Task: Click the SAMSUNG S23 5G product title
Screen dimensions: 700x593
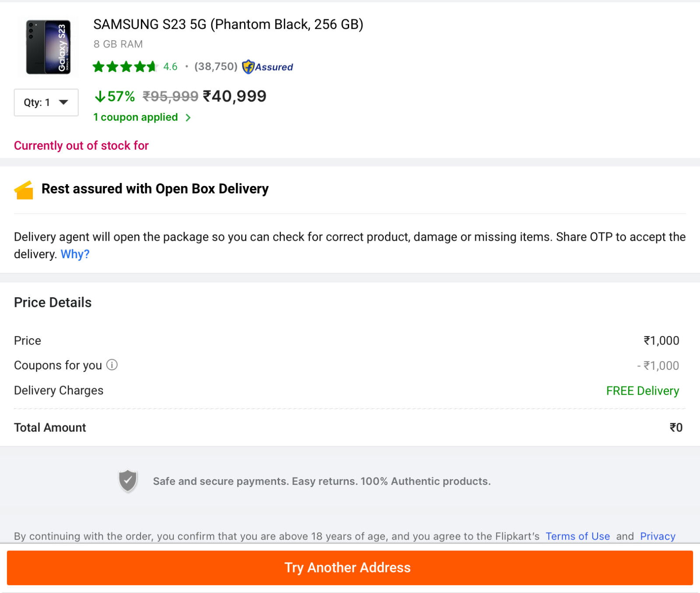Action: click(228, 25)
